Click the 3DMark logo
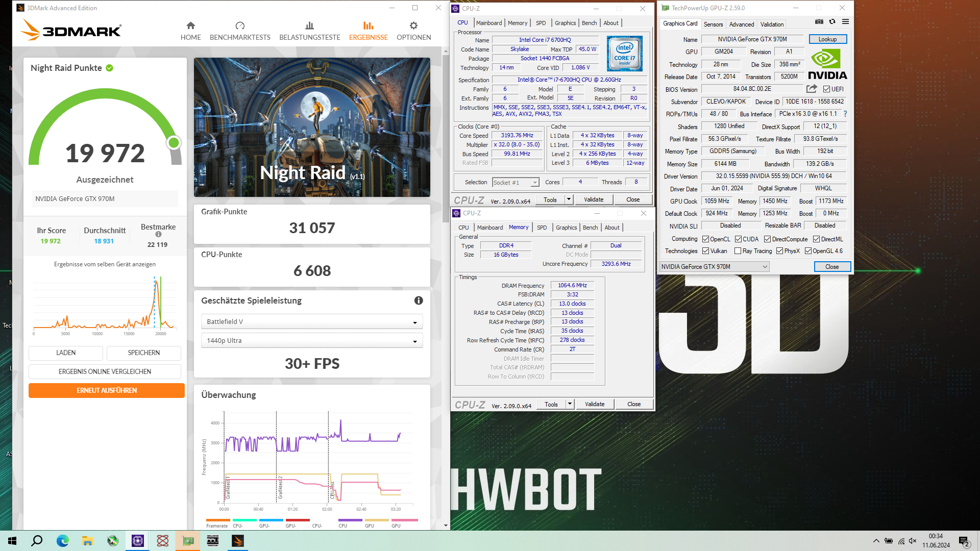 pyautogui.click(x=71, y=30)
